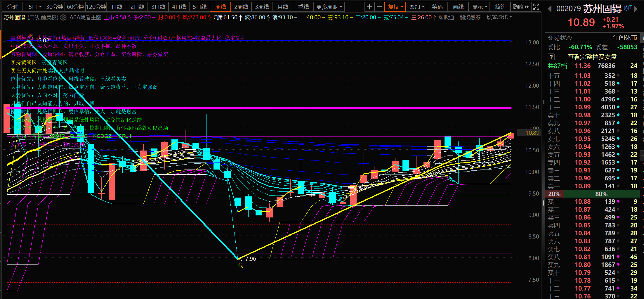Switch to 4日线 tab
The image size is (644, 299).
pos(179,7)
